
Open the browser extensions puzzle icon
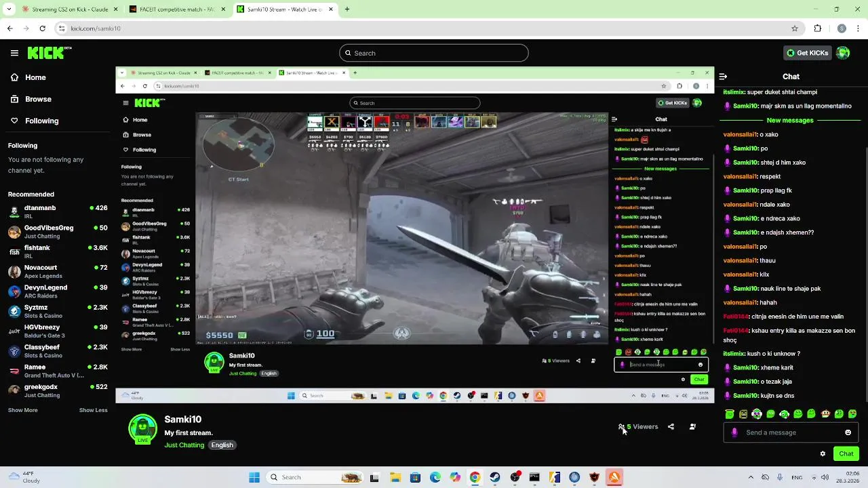817,28
